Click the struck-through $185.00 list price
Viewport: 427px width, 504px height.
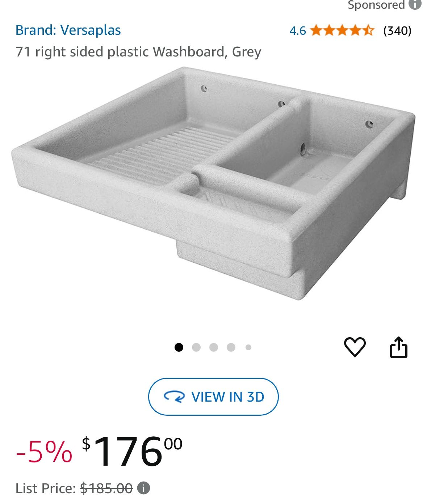click(106, 488)
